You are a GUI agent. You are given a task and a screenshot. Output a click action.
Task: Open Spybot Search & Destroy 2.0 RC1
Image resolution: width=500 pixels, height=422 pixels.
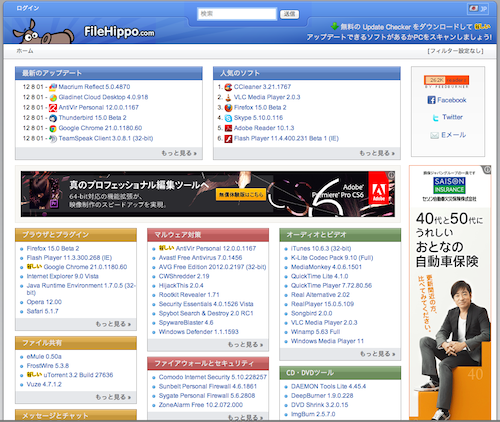click(x=206, y=313)
